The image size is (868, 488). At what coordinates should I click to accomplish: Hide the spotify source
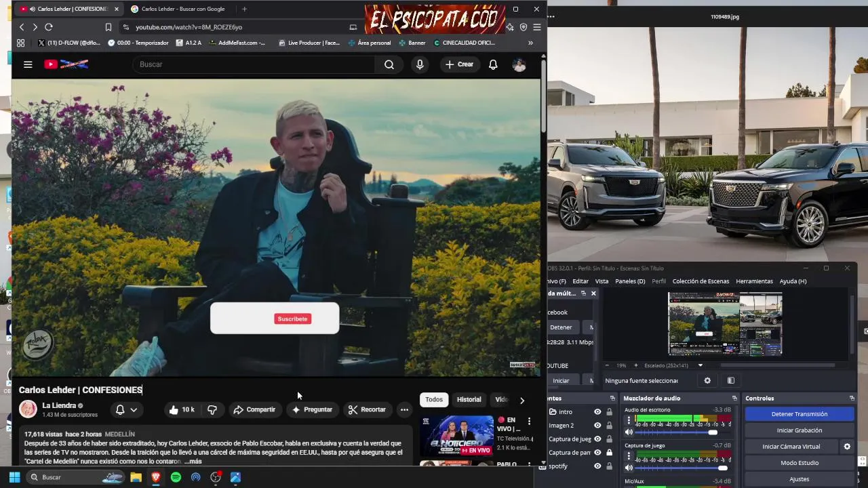tap(597, 466)
